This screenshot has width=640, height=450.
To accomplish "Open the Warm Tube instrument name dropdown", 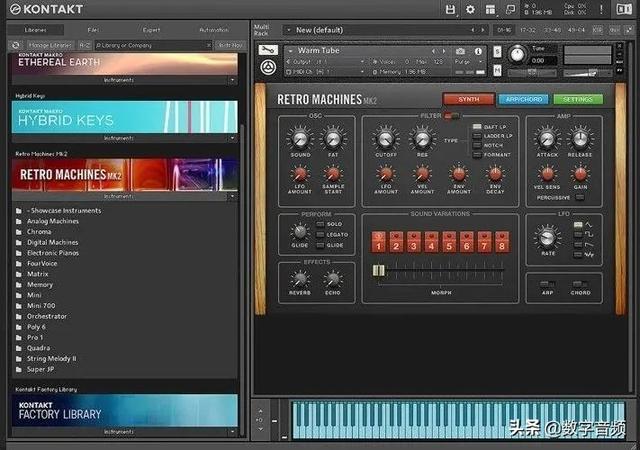I will point(290,51).
